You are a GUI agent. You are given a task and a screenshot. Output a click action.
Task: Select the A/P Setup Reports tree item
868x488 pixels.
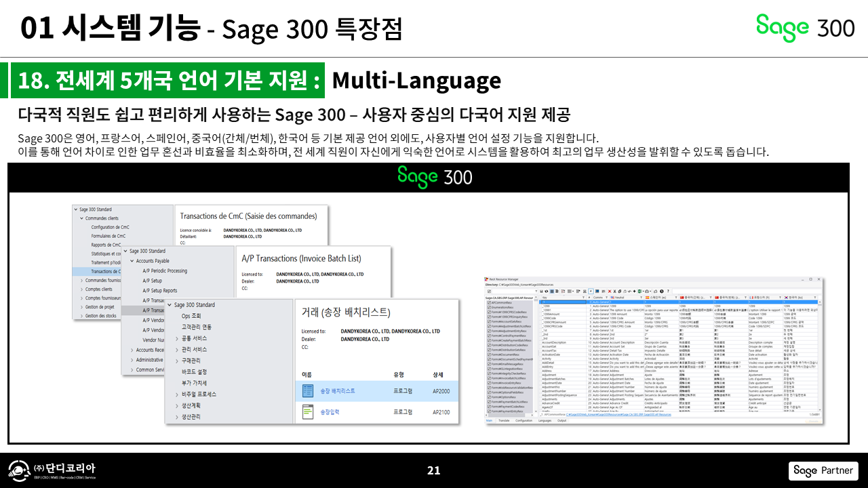click(x=159, y=290)
